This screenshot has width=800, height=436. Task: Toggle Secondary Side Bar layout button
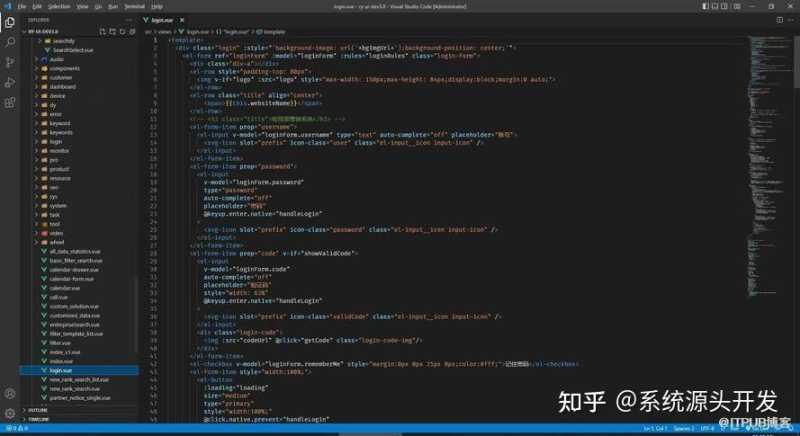[724, 7]
